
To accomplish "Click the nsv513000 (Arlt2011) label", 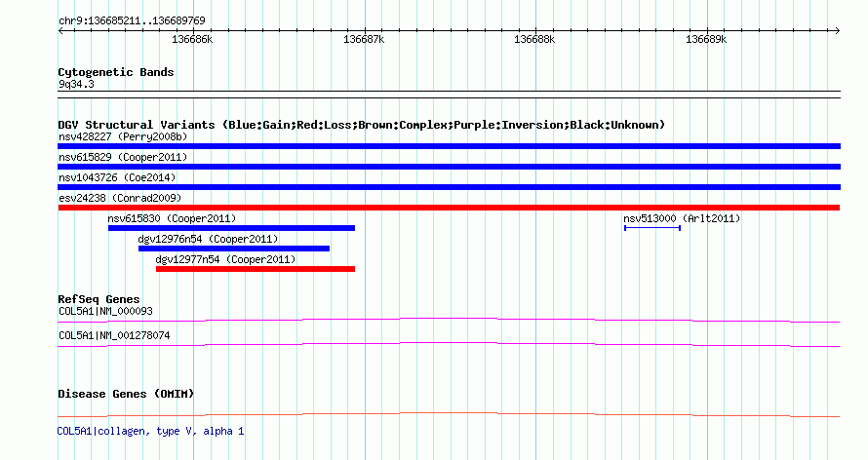I will [682, 218].
